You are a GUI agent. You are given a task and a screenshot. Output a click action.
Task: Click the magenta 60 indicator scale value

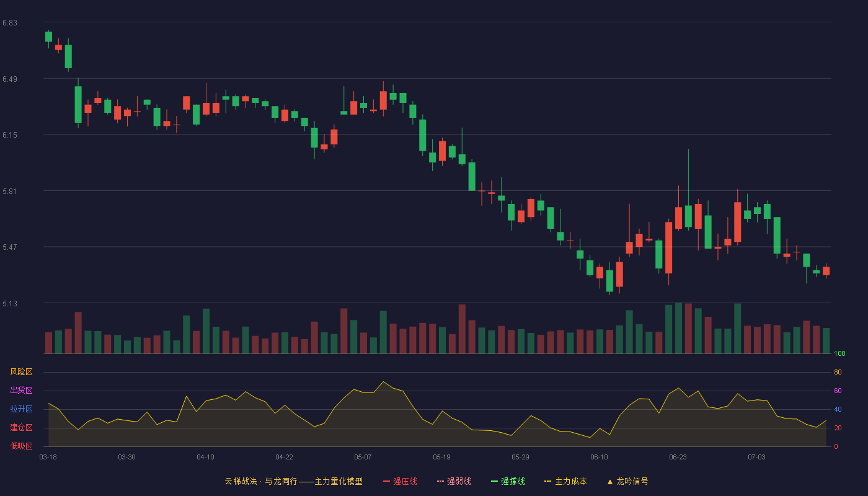pos(838,391)
